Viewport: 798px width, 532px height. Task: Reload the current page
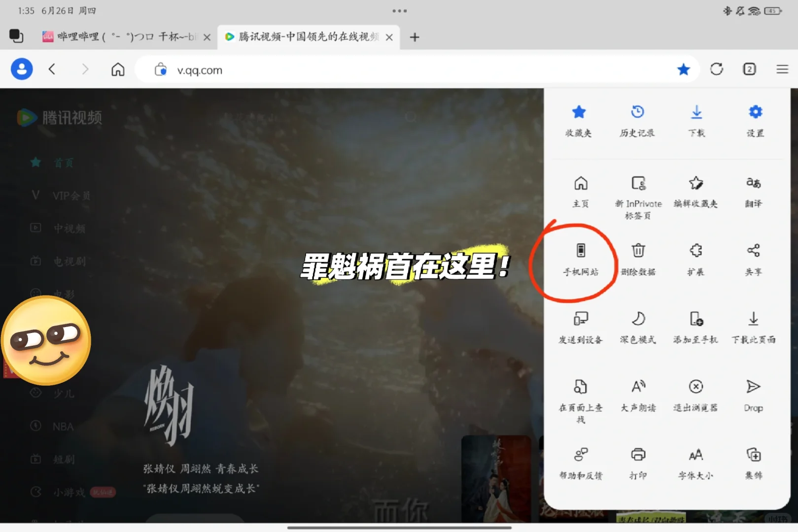coord(717,69)
